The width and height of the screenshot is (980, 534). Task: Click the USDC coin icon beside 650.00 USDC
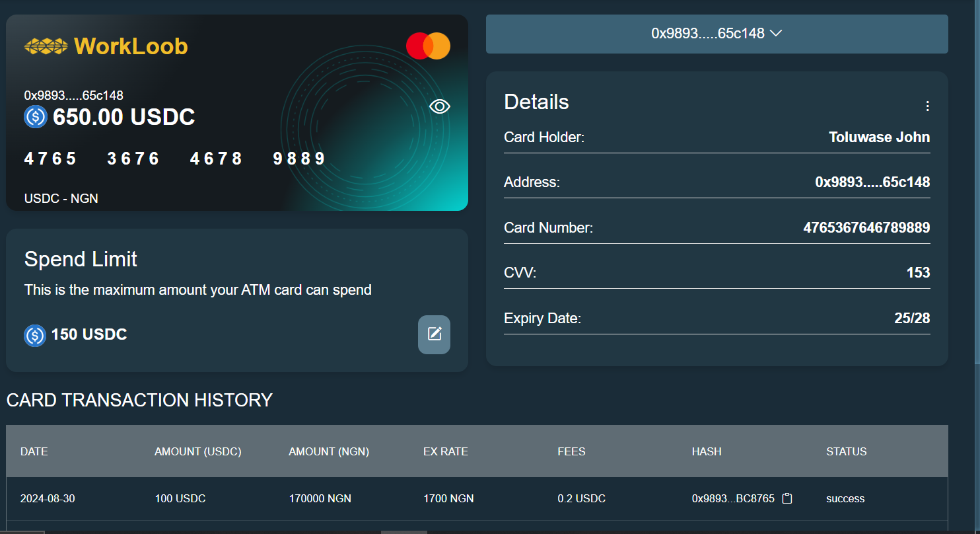(36, 117)
